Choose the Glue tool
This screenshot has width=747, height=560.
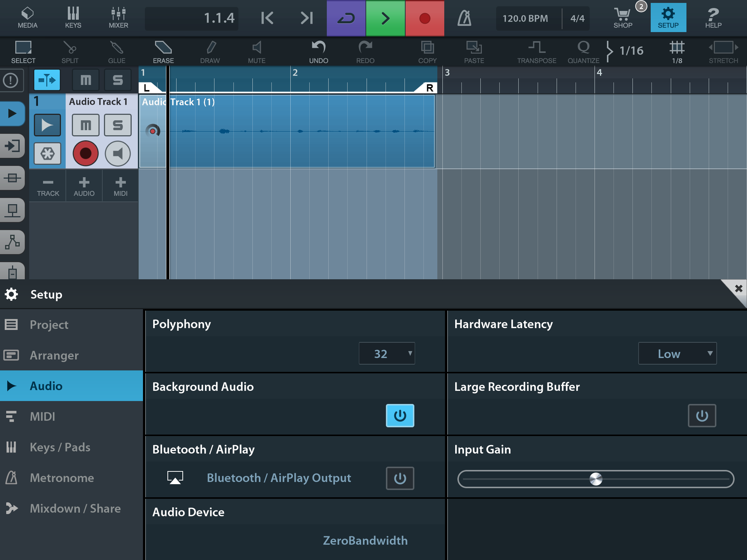tap(117, 51)
